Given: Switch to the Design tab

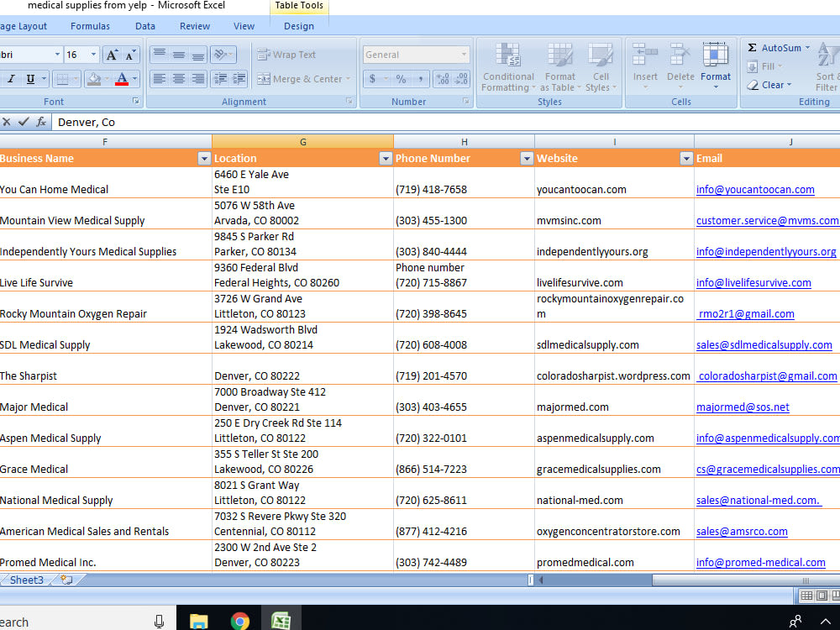Looking at the screenshot, I should click(x=299, y=26).
